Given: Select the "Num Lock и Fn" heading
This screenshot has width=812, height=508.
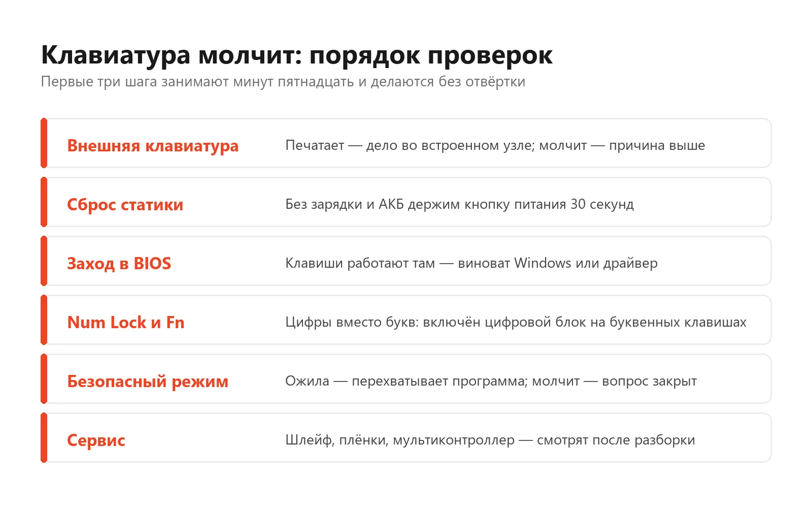Looking at the screenshot, I should click(126, 323).
